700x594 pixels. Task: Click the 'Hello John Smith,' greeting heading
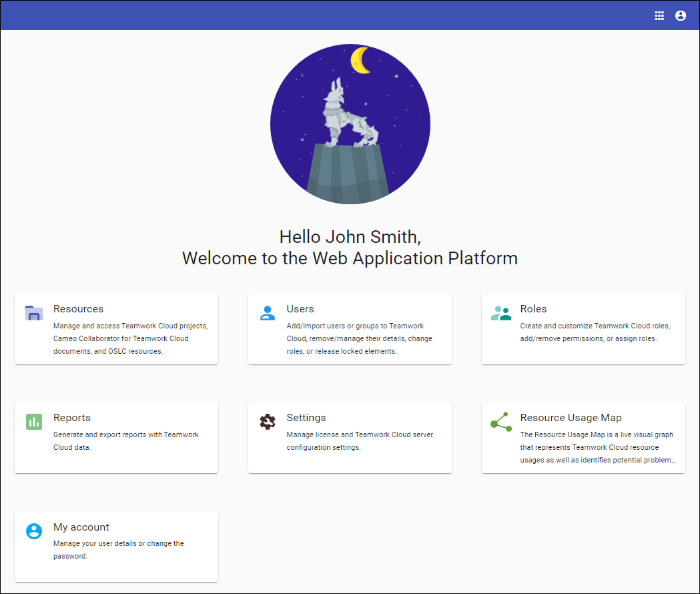[350, 237]
